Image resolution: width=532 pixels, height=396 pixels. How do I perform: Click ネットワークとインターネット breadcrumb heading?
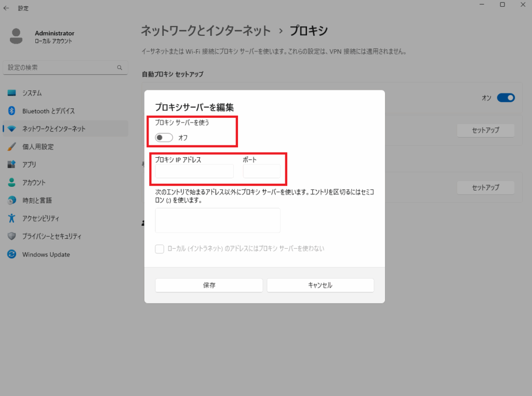[x=205, y=31]
